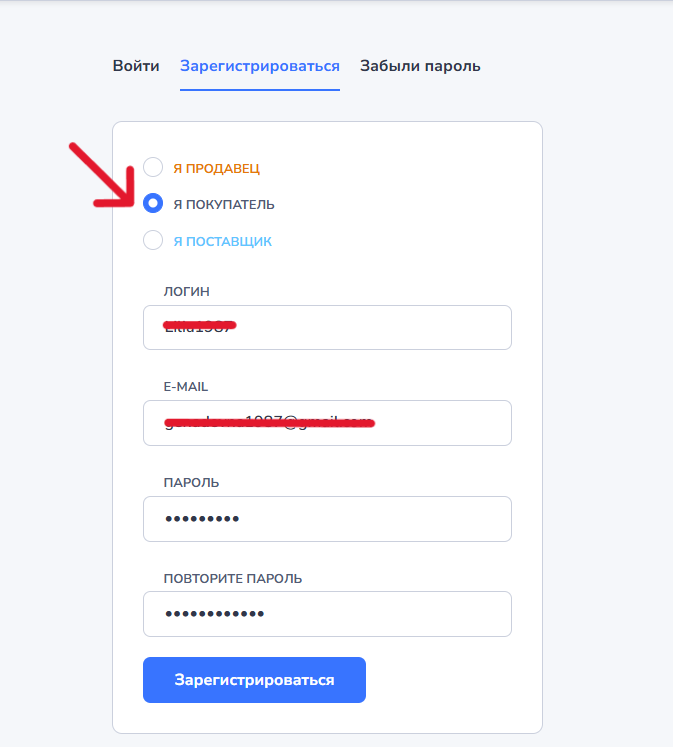Switch to the Войти tab
This screenshot has height=747, width=673.
tap(136, 66)
